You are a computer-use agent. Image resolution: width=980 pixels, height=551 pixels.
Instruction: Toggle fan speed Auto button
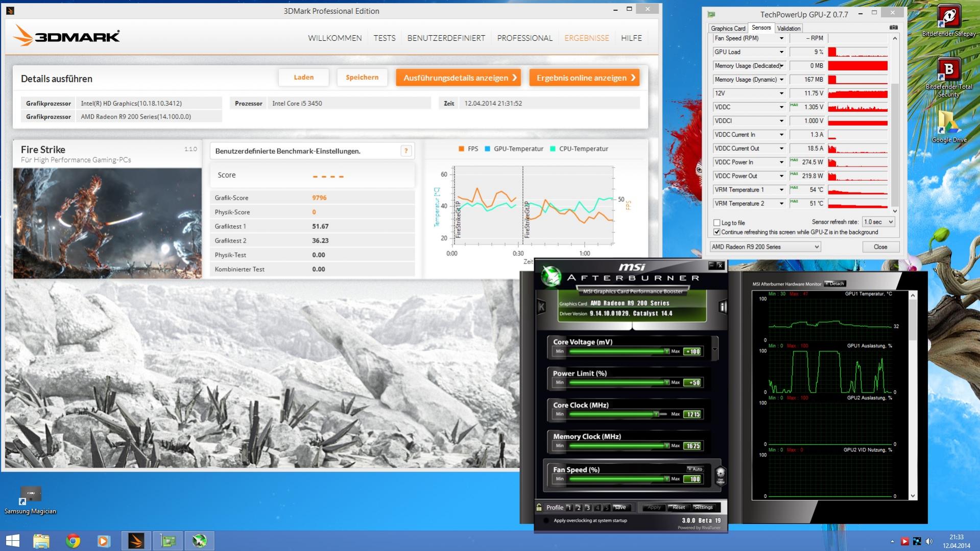pos(695,469)
